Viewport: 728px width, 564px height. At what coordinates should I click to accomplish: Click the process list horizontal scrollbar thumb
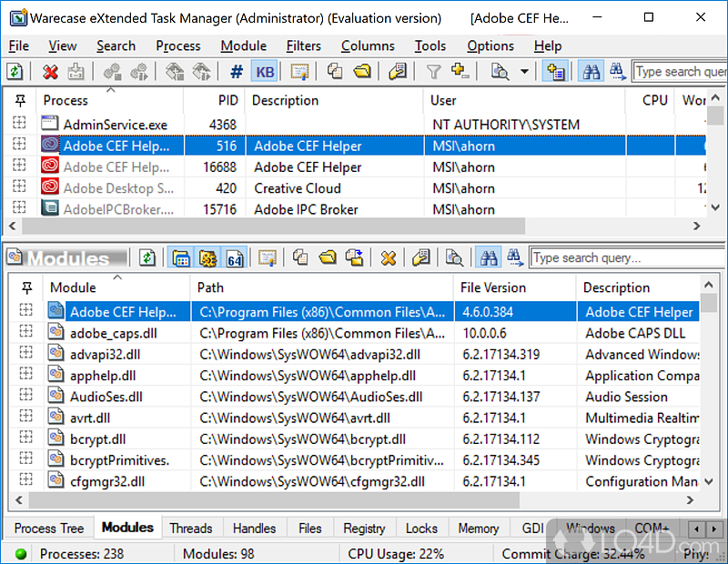coord(274,227)
